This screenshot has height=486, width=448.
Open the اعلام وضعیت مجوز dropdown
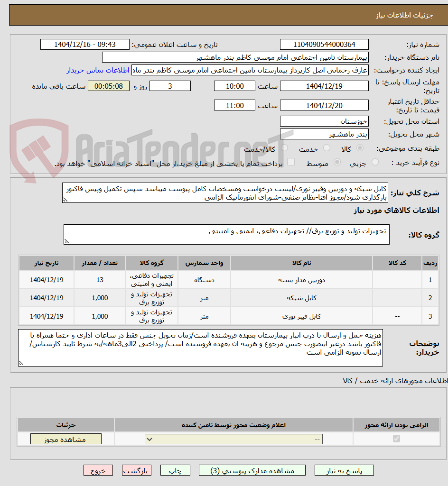[x=233, y=439]
